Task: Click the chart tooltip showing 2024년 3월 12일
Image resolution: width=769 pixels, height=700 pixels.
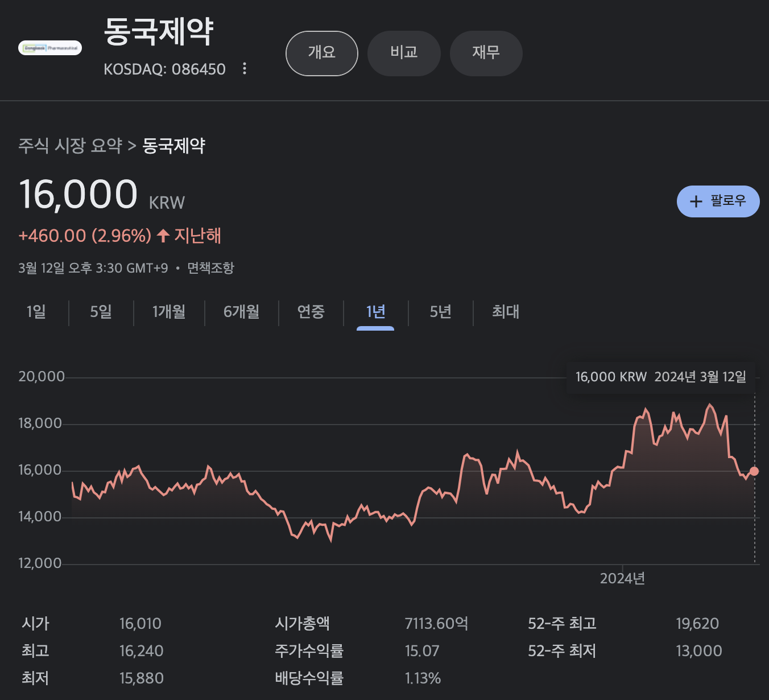Action: 661,377
